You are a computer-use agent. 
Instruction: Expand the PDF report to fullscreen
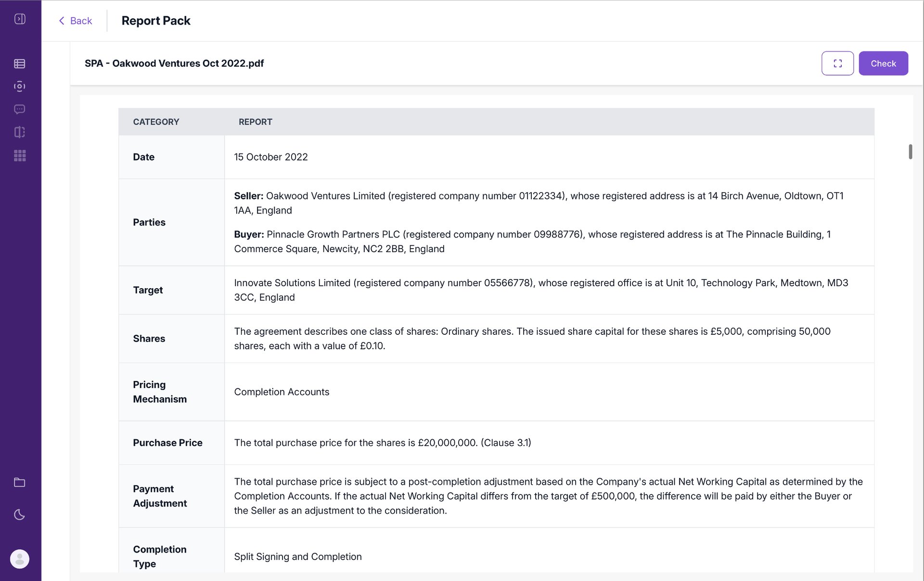coord(837,63)
